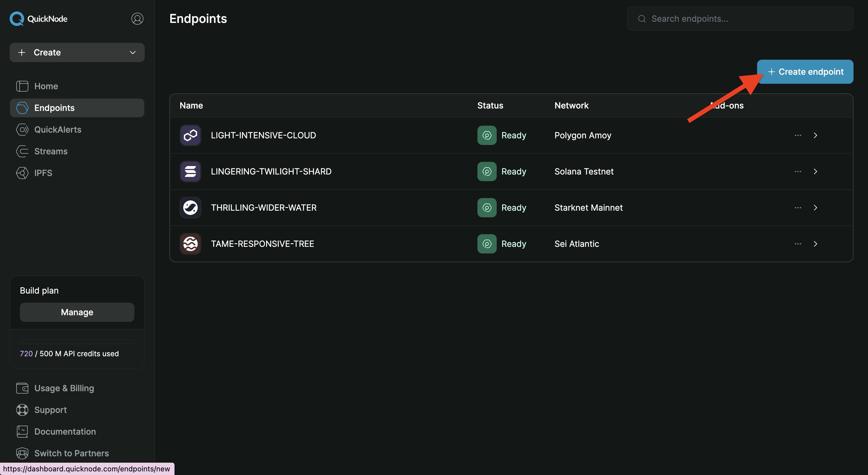Image resolution: width=868 pixels, height=475 pixels.
Task: Select Endpoints in the sidebar
Action: coord(77,108)
